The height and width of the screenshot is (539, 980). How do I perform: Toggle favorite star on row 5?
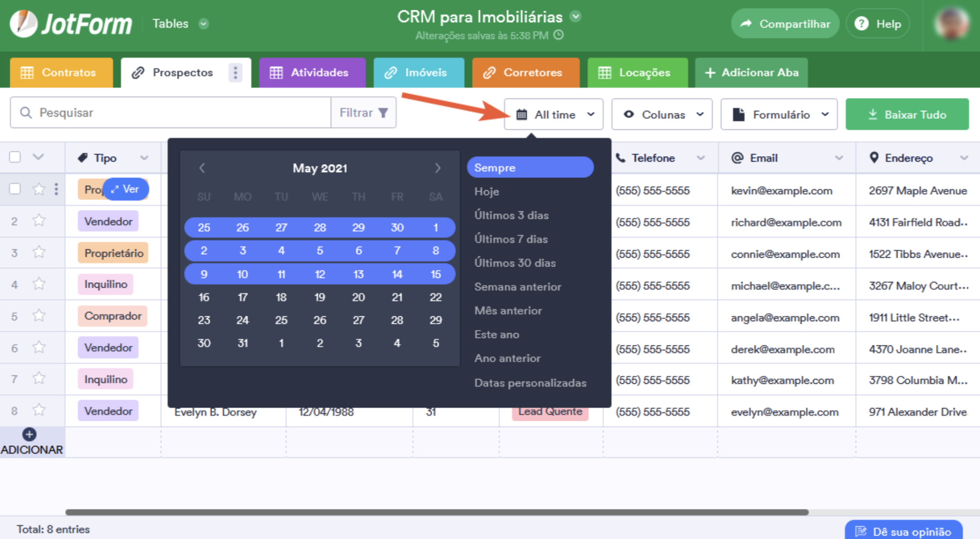point(39,316)
